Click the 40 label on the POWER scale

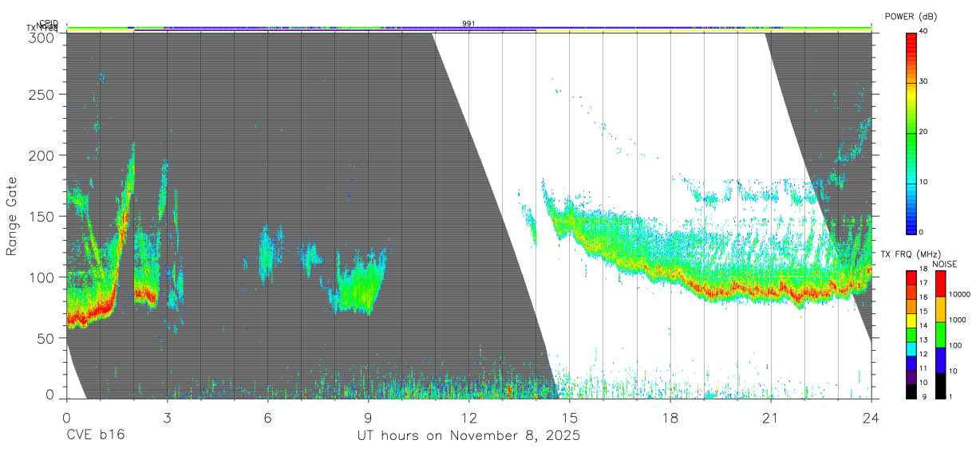coord(923,32)
